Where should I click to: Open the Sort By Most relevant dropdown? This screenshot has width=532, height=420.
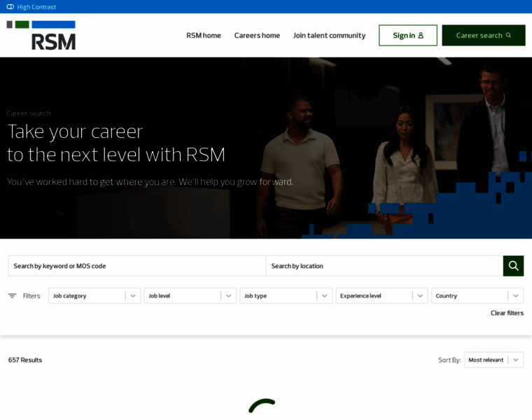[x=493, y=360]
